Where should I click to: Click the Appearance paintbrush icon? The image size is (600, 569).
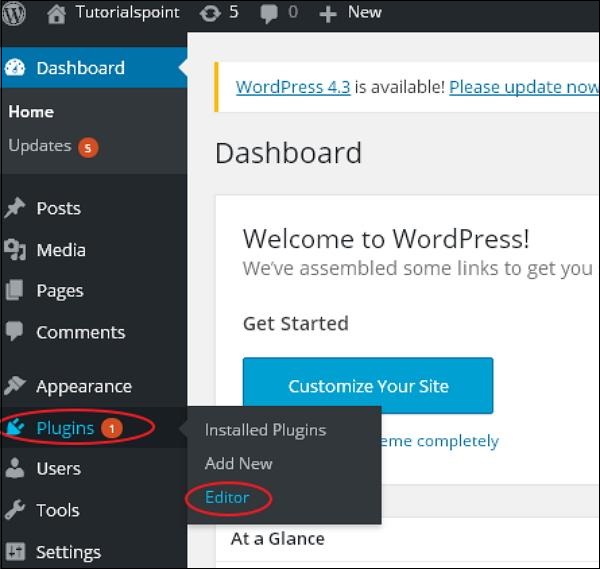(15, 385)
